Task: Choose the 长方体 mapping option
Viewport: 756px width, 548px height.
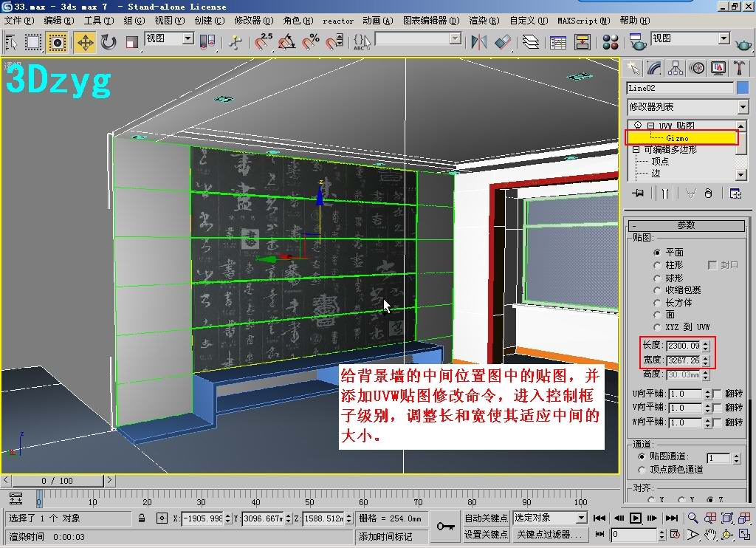Action: click(x=657, y=303)
